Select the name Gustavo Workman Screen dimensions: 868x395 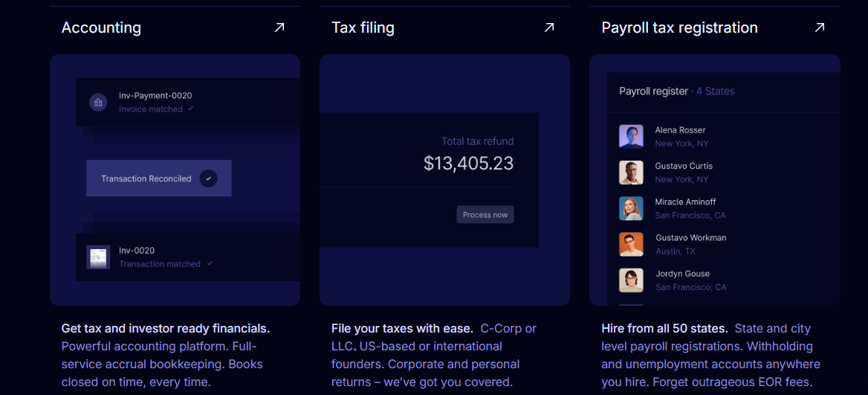691,237
